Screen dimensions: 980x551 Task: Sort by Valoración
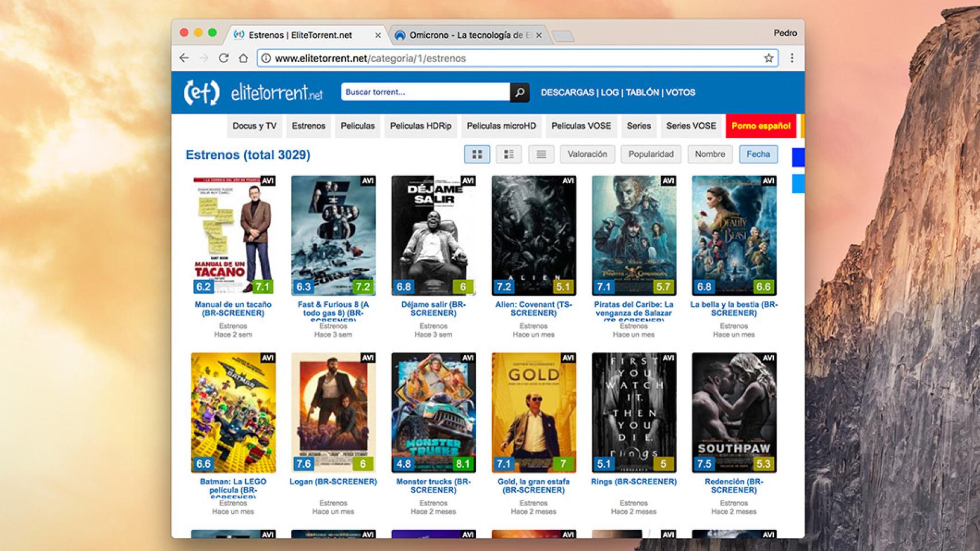pos(587,154)
